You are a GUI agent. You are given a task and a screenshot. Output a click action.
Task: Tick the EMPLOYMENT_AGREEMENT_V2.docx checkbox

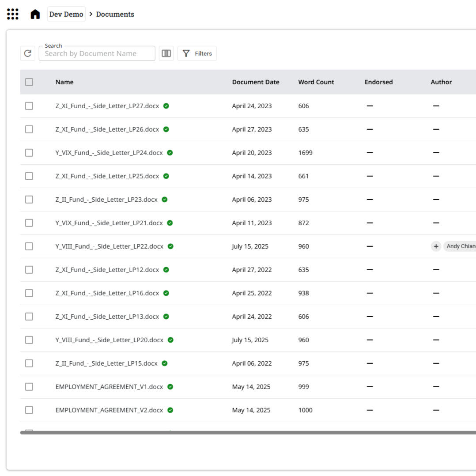click(29, 410)
